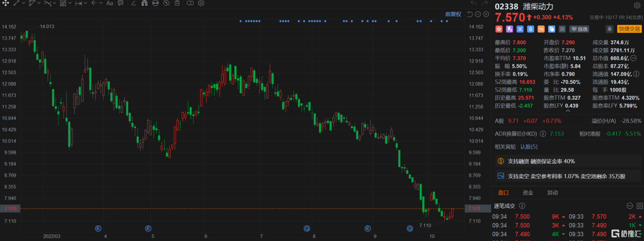Click the blue dollar sign badge
Image resolution: width=644 pixels, height=241 pixels.
coord(531,29)
